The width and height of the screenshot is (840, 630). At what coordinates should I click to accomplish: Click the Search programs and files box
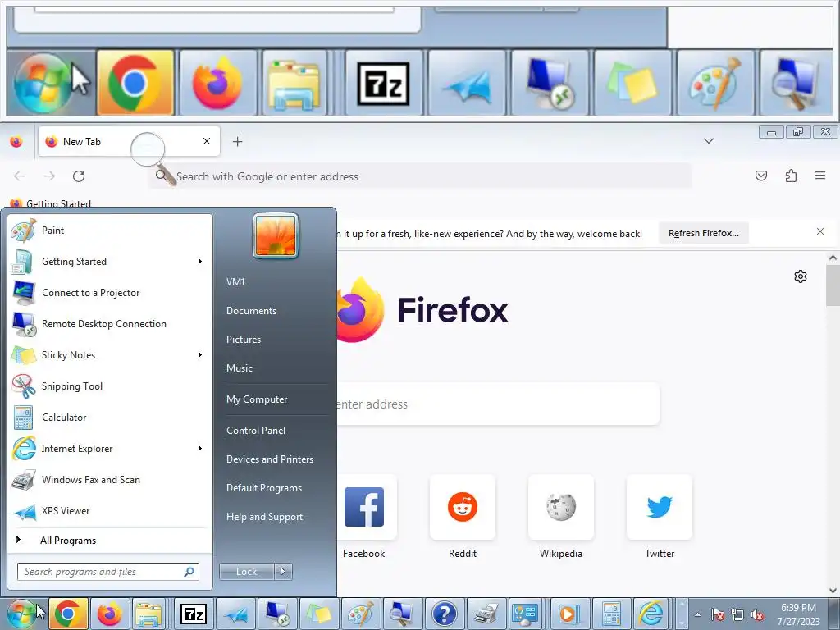pyautogui.click(x=107, y=572)
